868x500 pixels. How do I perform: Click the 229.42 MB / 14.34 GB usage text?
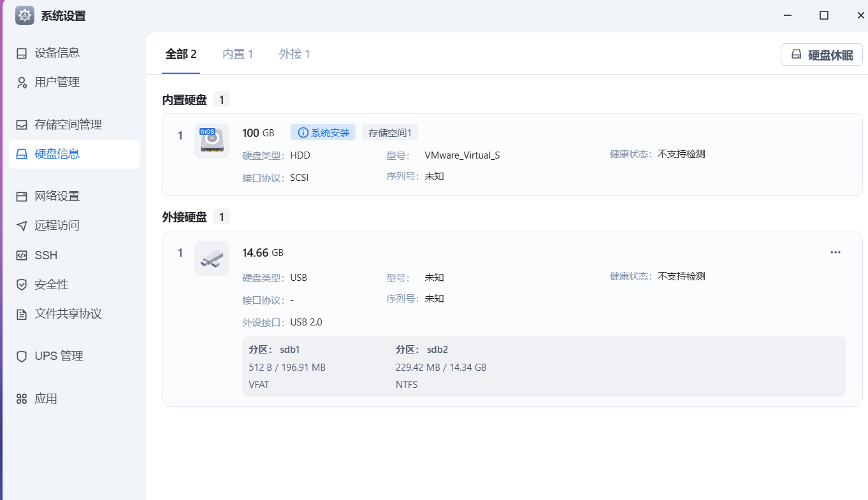pos(441,368)
